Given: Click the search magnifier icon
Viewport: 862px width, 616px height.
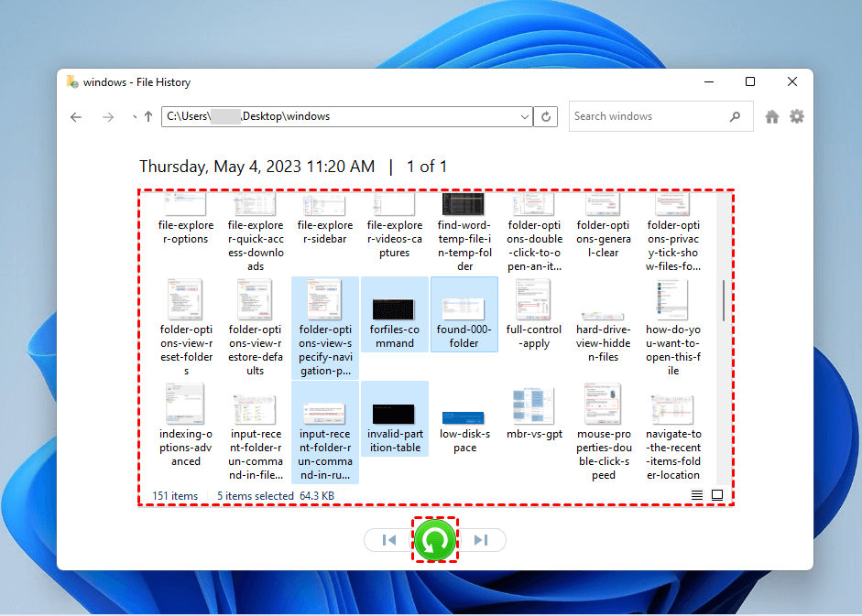Looking at the screenshot, I should (735, 116).
